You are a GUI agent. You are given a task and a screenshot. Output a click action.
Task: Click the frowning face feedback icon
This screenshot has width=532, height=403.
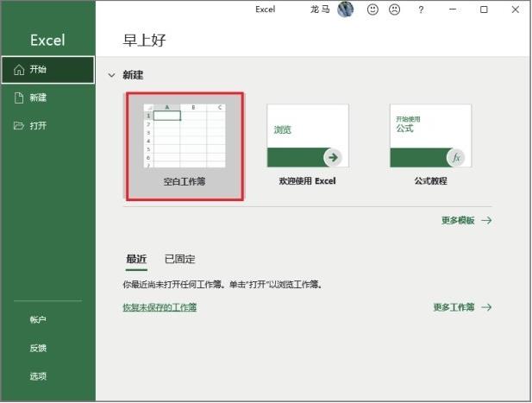tap(394, 9)
